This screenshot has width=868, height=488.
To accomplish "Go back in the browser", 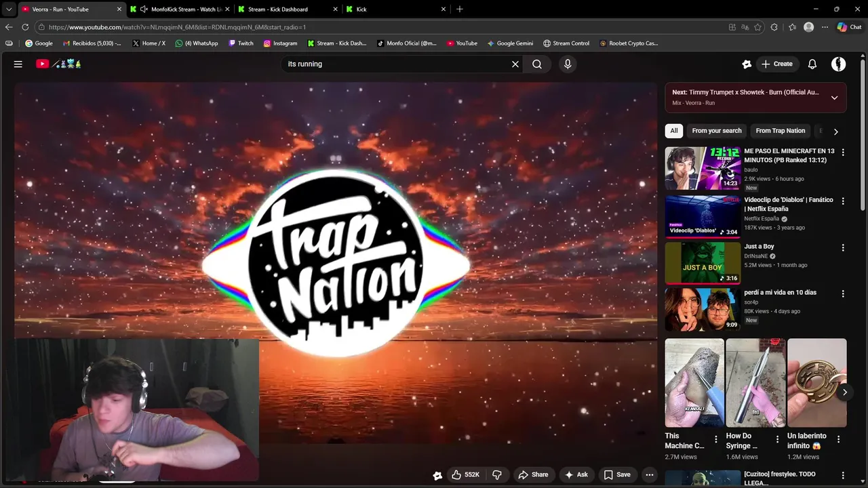I will [9, 27].
